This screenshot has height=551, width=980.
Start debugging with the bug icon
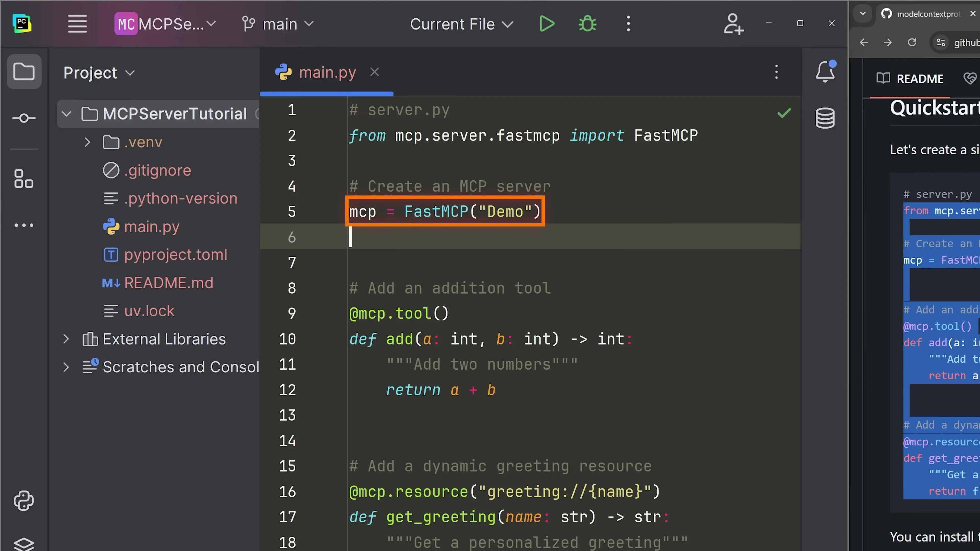click(587, 24)
